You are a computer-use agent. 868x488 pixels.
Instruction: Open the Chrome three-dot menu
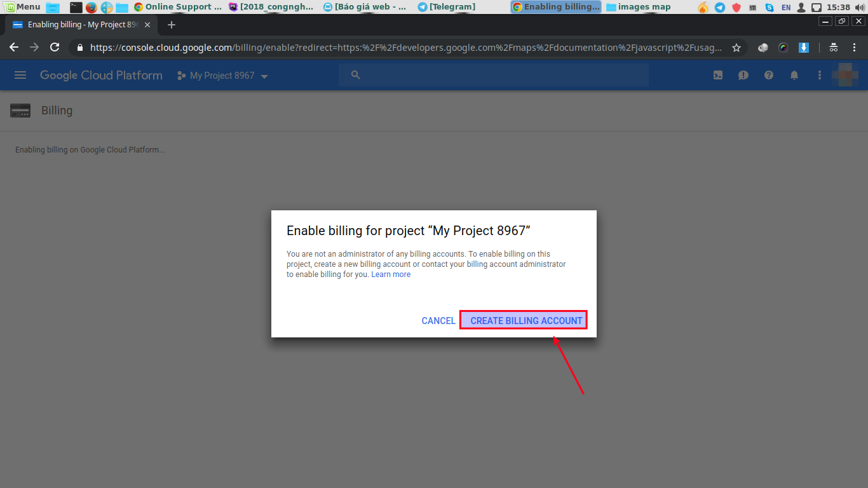[x=854, y=48]
